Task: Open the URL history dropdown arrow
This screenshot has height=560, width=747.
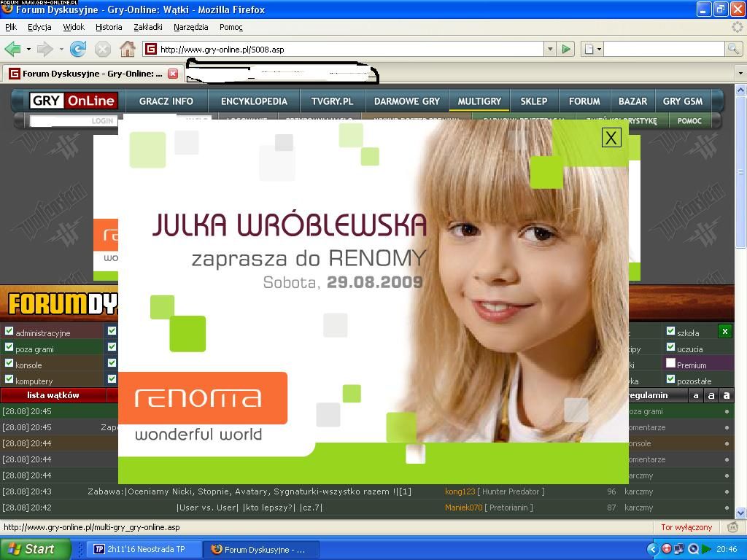Action: click(550, 49)
